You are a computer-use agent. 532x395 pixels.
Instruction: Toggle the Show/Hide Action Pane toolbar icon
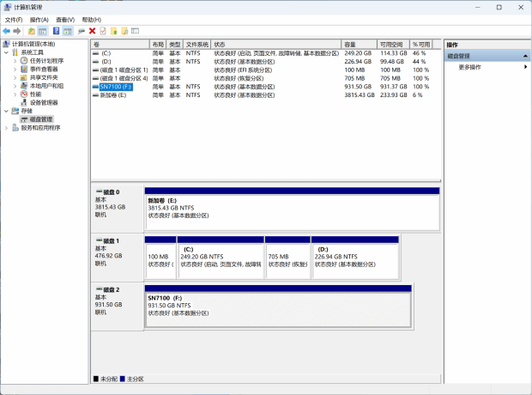pos(68,31)
